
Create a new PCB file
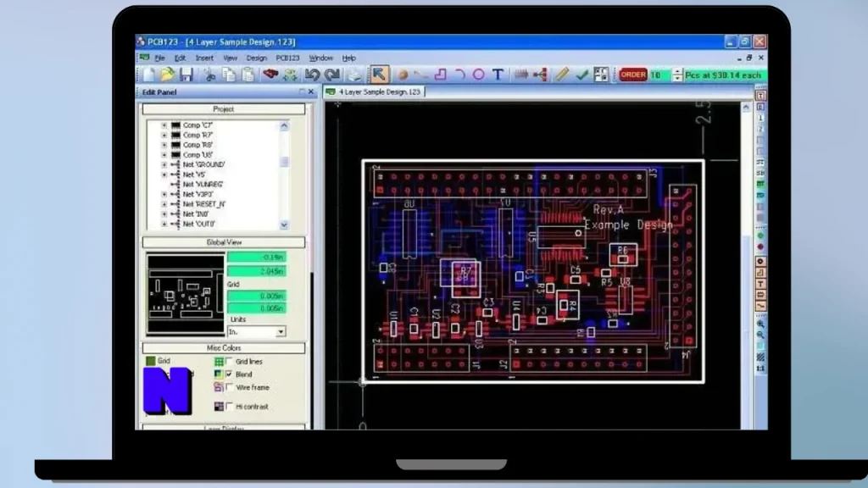pos(149,75)
